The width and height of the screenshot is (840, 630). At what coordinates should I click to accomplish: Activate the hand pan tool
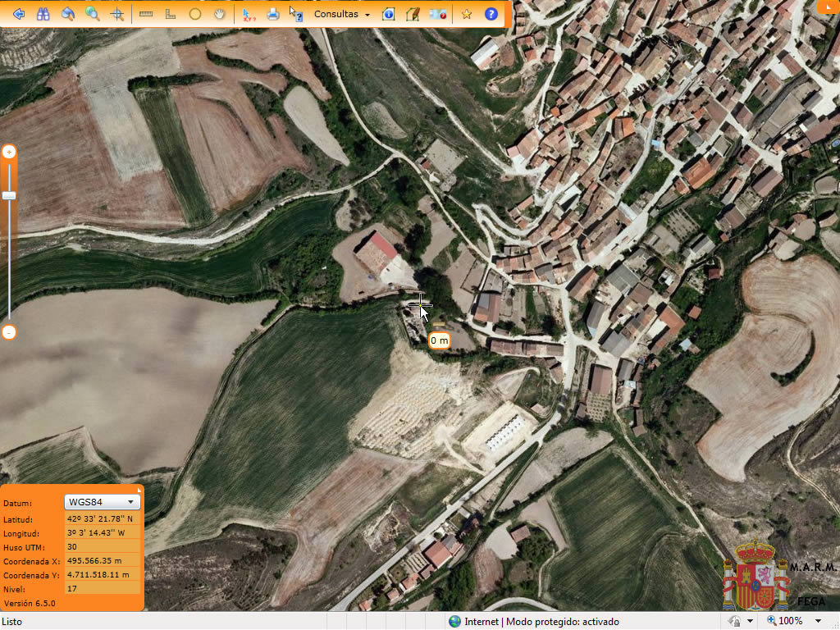[x=220, y=14]
